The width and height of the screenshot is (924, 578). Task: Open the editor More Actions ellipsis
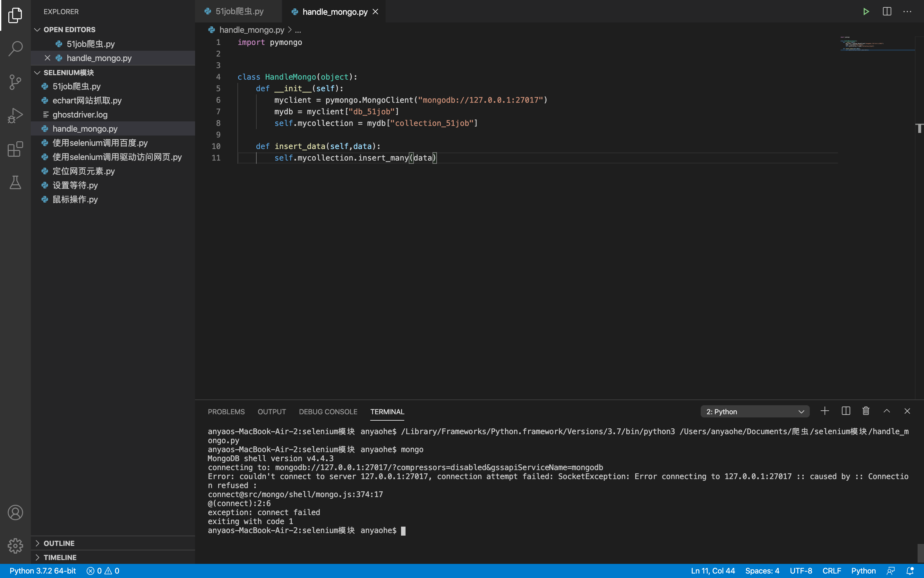pos(907,12)
